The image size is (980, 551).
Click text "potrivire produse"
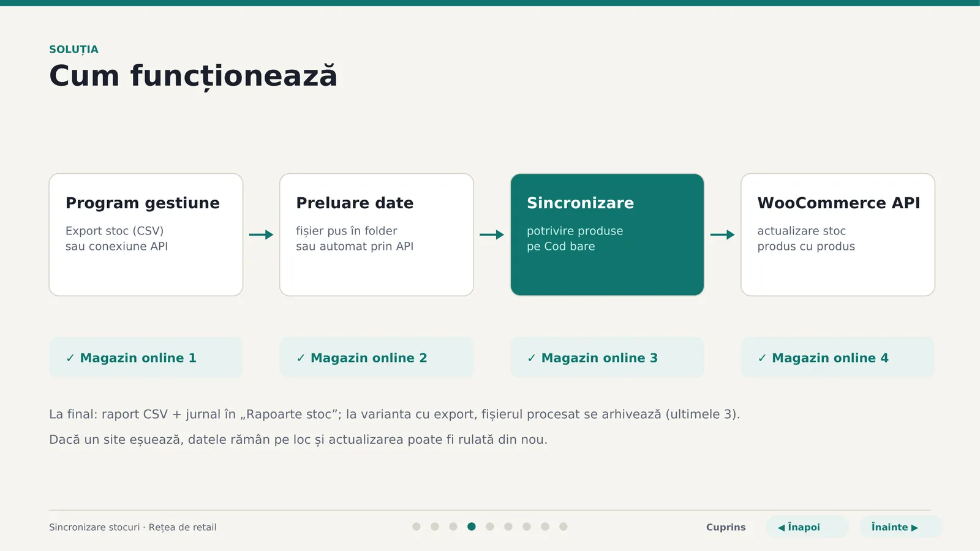click(x=575, y=231)
